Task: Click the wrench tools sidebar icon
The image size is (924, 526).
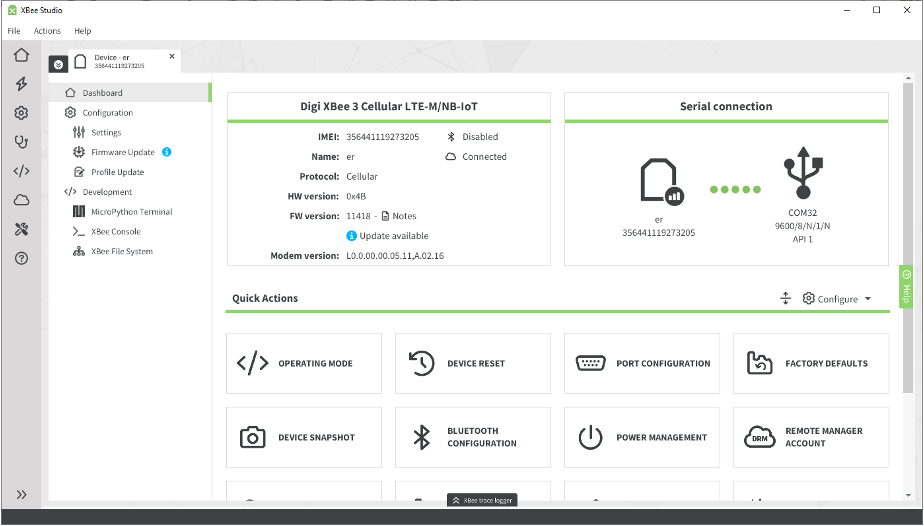Action: point(21,229)
